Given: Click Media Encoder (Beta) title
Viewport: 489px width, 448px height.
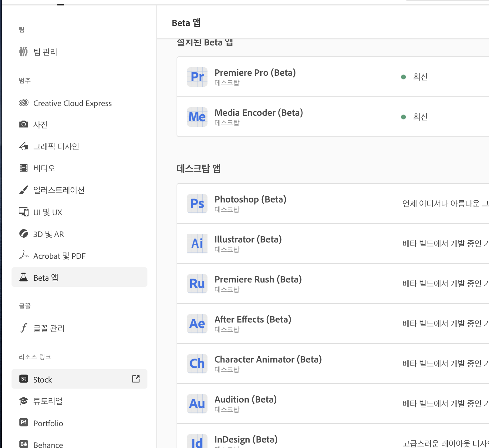Looking at the screenshot, I should pyautogui.click(x=259, y=113).
